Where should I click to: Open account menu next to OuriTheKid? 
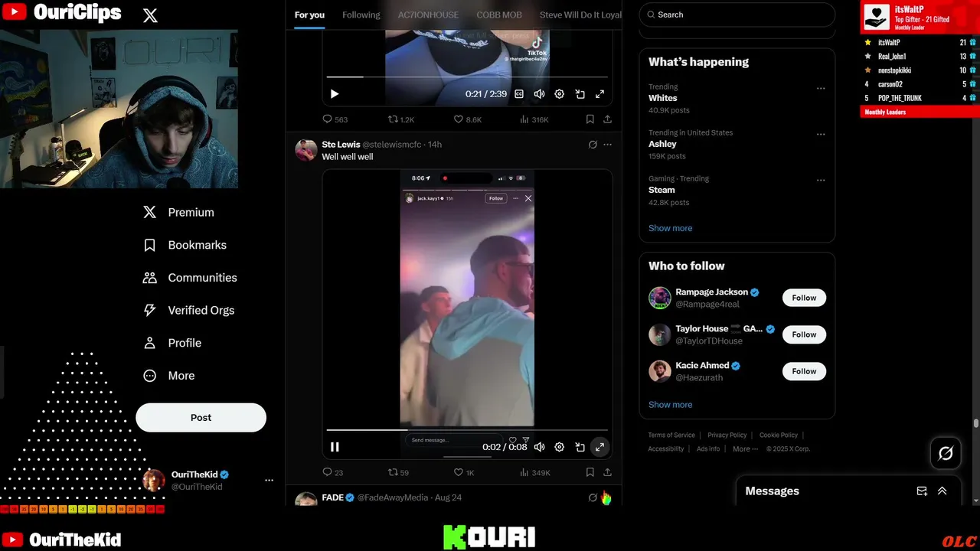[269, 481]
